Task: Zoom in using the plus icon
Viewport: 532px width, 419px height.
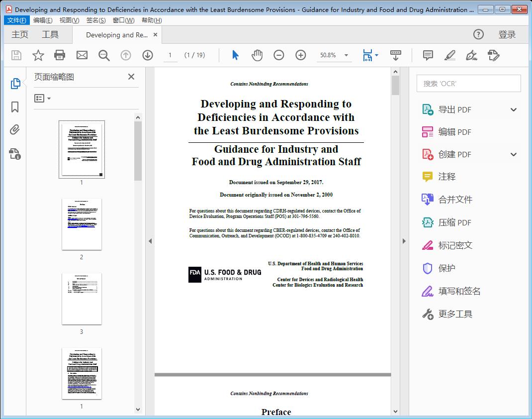Action: coord(300,55)
